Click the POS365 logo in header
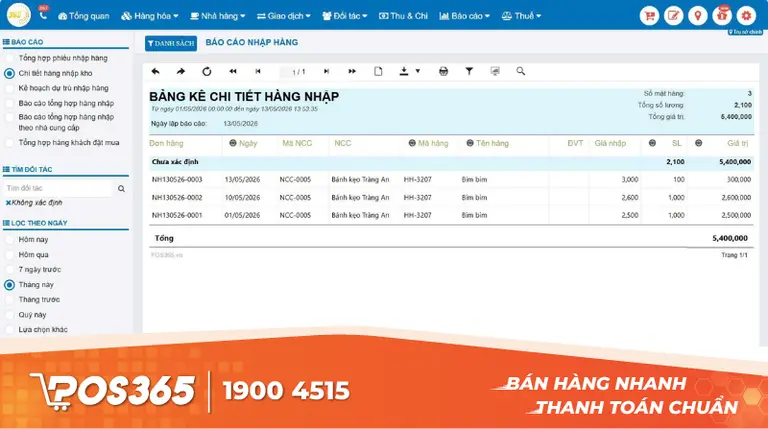The image size is (768, 429). click(19, 15)
